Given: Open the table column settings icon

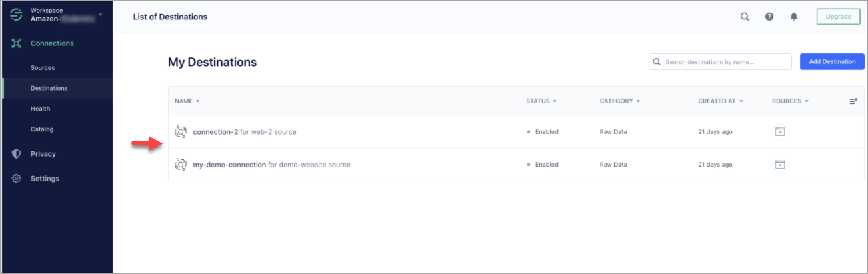Looking at the screenshot, I should tap(853, 101).
